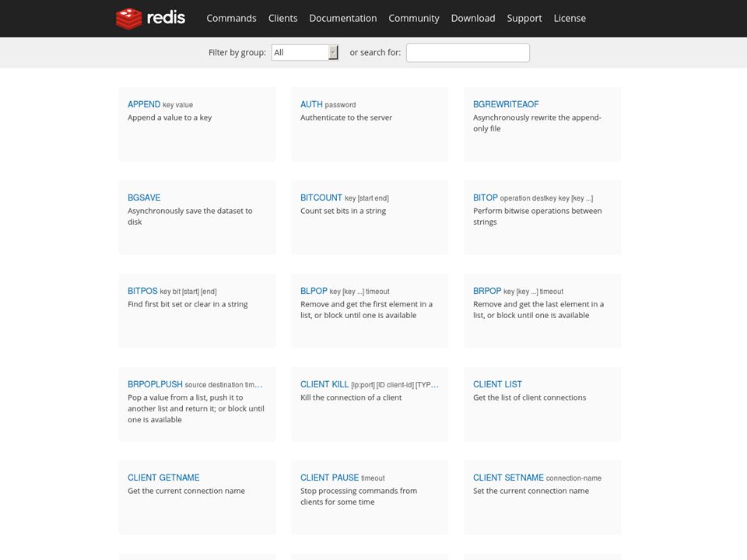Open the Clients menu item

282,18
